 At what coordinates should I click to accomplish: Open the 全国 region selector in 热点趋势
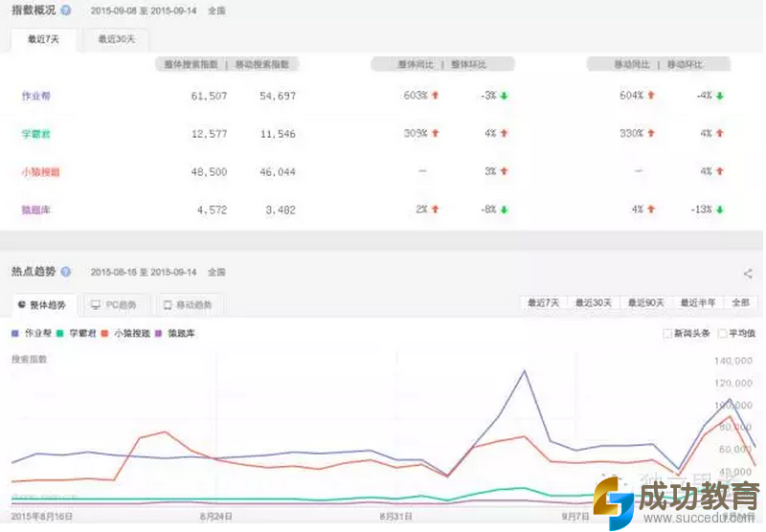point(215,273)
